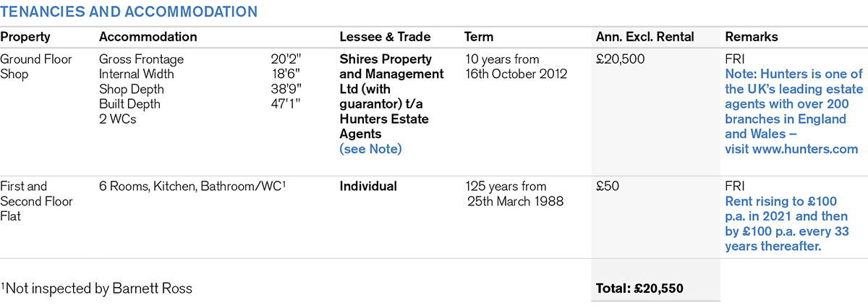The image size is (868, 308).
Task: Select the "Property" column header
Action: 25,37
